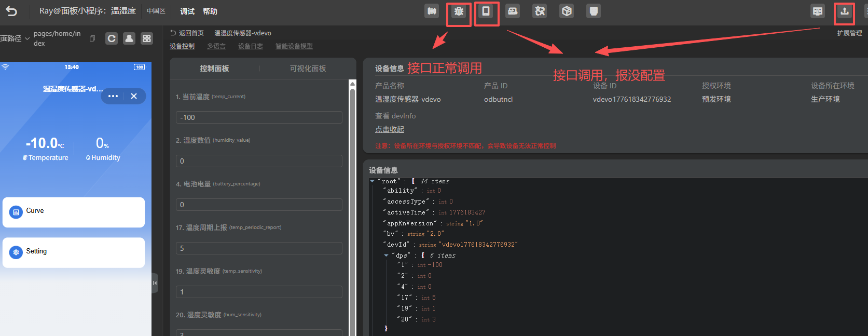Click the 点击收起 link
Viewport: 868px width, 336px height.
390,129
